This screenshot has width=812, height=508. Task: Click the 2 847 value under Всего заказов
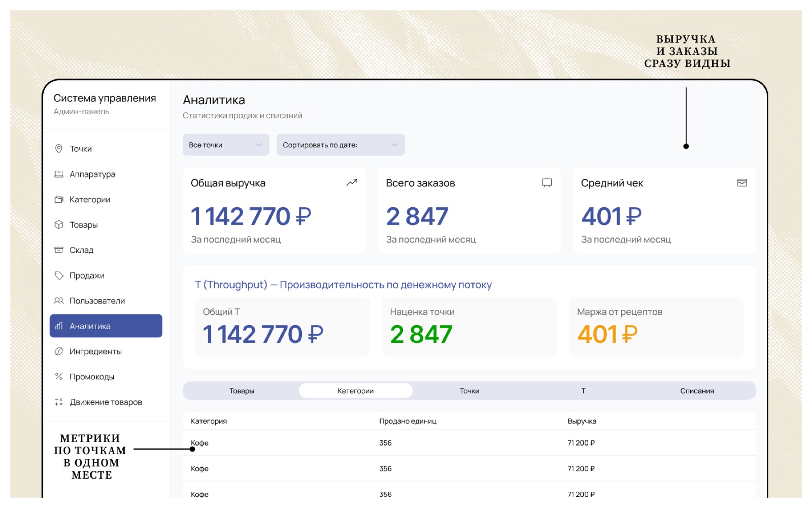coord(417,216)
